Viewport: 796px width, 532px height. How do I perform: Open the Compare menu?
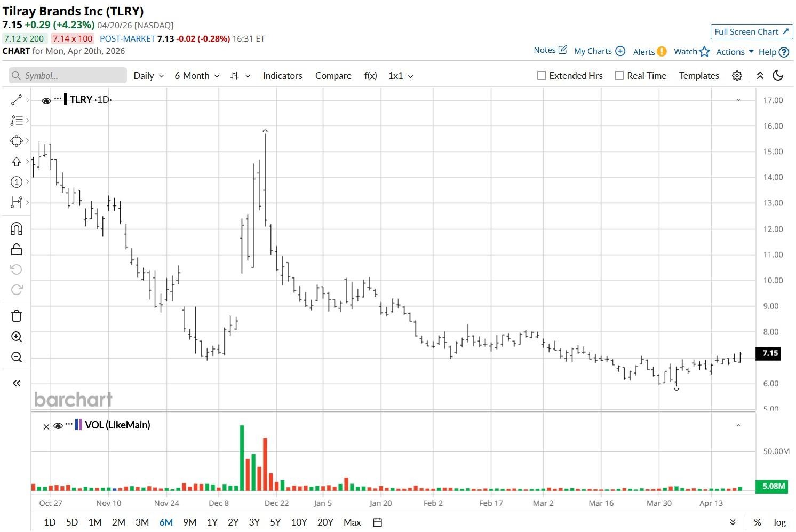point(333,76)
